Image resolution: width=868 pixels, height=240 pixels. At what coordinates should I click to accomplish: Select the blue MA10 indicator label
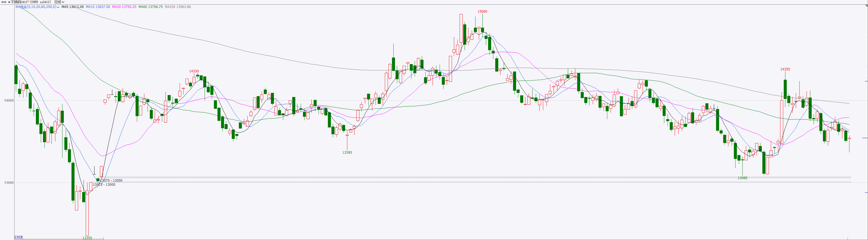[98, 7]
